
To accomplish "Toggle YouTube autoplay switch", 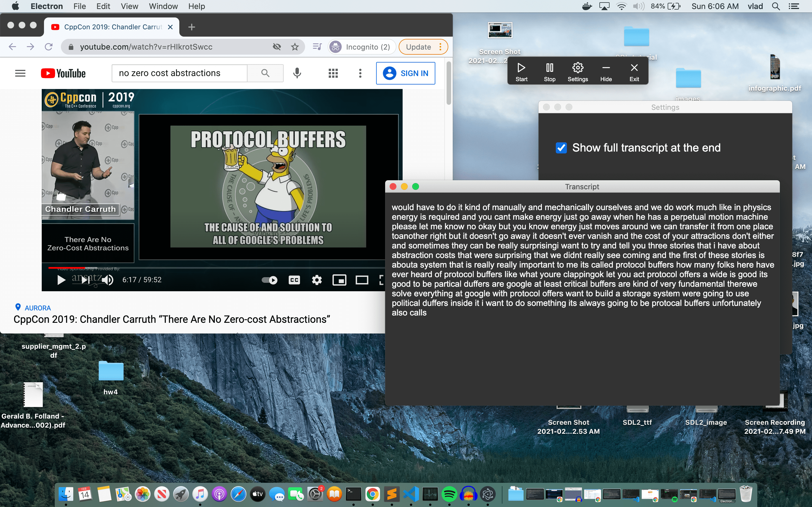I will pyautogui.click(x=270, y=280).
